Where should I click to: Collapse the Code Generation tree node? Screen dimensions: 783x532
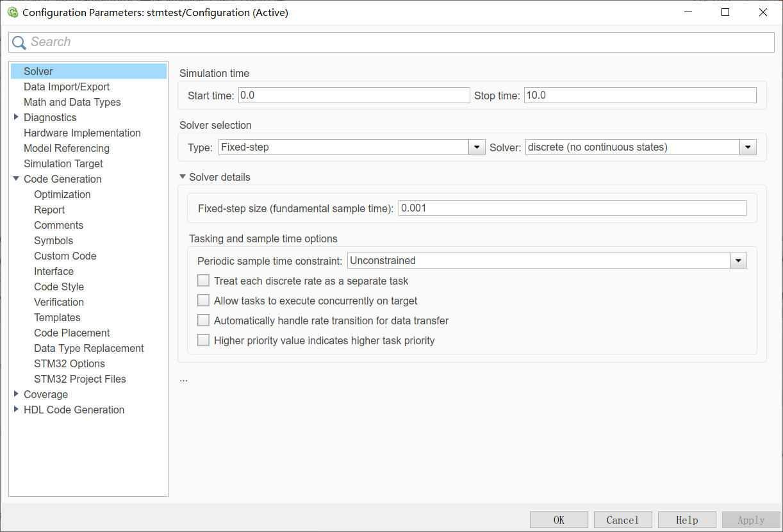16,179
